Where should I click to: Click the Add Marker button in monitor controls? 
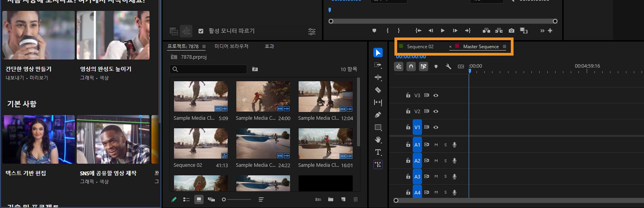coord(374,30)
